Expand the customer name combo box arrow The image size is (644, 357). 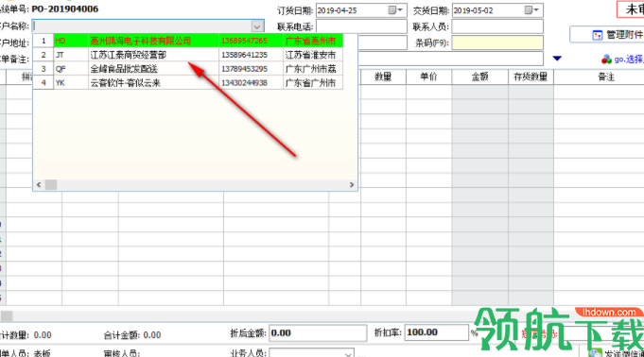click(257, 26)
